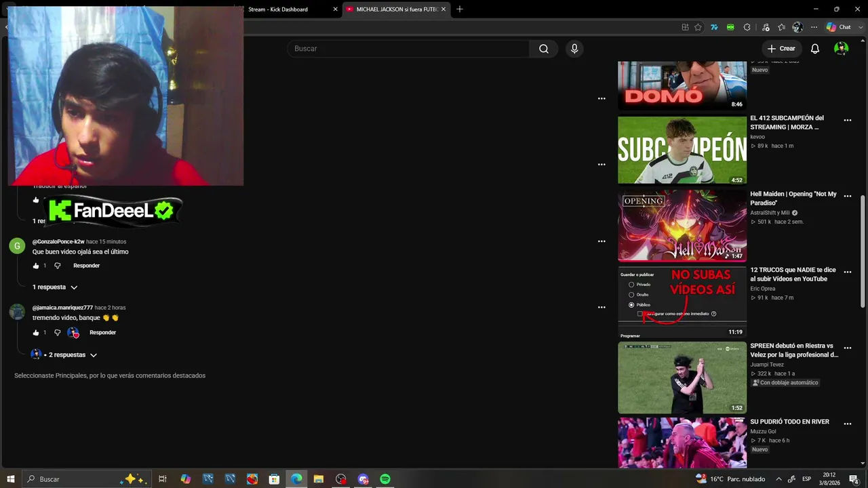
Task: Open browser Settings and more menu
Action: point(814,27)
